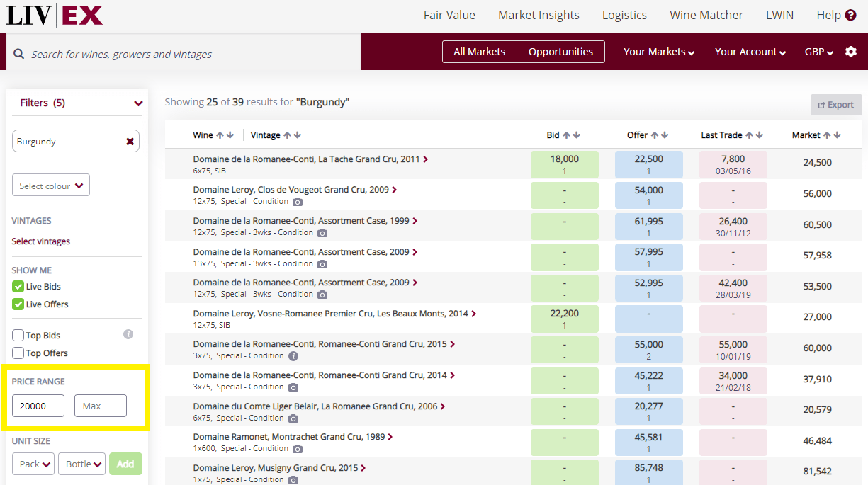
Task: Open camera icon for Leroy Musigny 2015
Action: click(x=293, y=480)
